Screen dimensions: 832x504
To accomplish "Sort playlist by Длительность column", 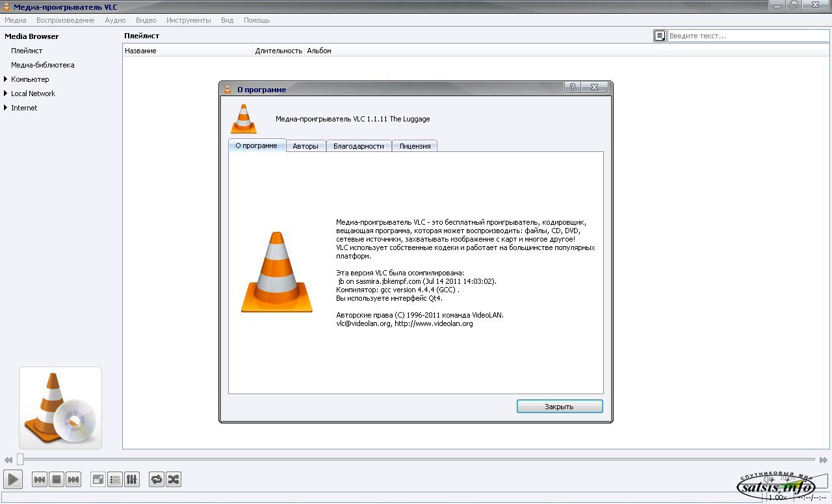I will [x=279, y=51].
